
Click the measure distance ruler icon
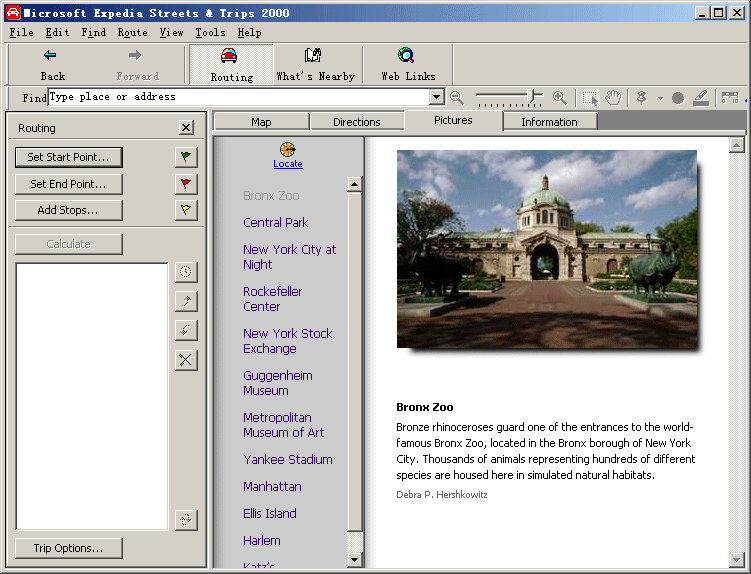[x=730, y=98]
